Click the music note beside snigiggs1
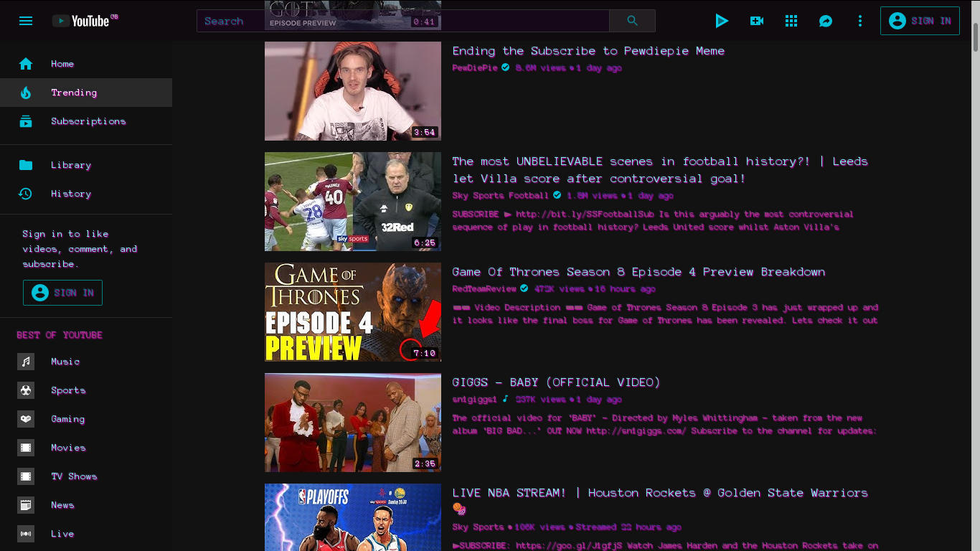The width and height of the screenshot is (980, 551). coord(505,400)
